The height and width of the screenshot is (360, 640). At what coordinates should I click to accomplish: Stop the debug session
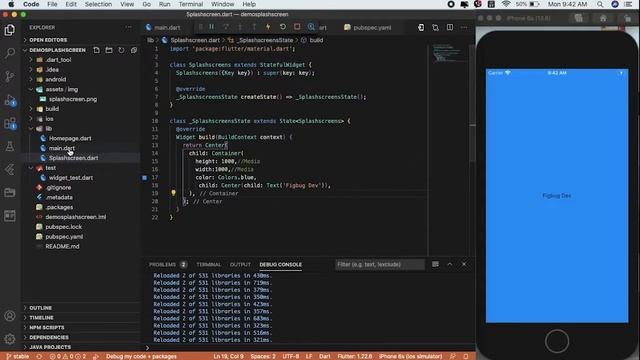point(297,27)
